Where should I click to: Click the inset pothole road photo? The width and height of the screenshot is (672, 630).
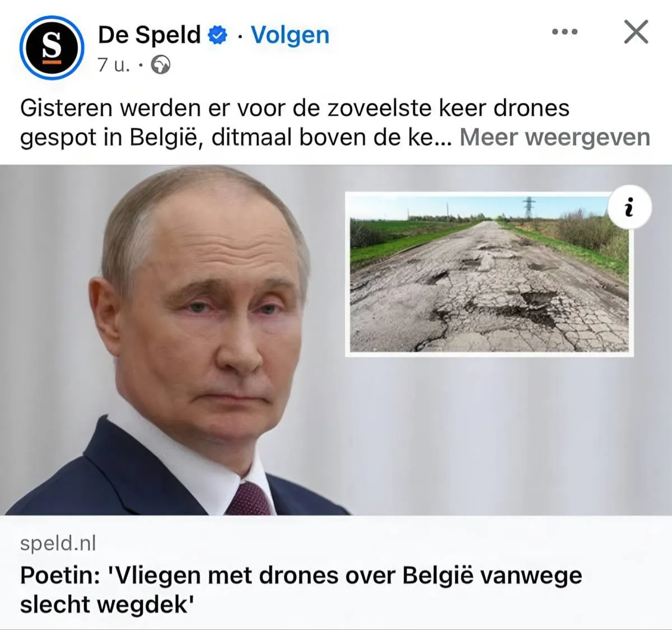[489, 274]
